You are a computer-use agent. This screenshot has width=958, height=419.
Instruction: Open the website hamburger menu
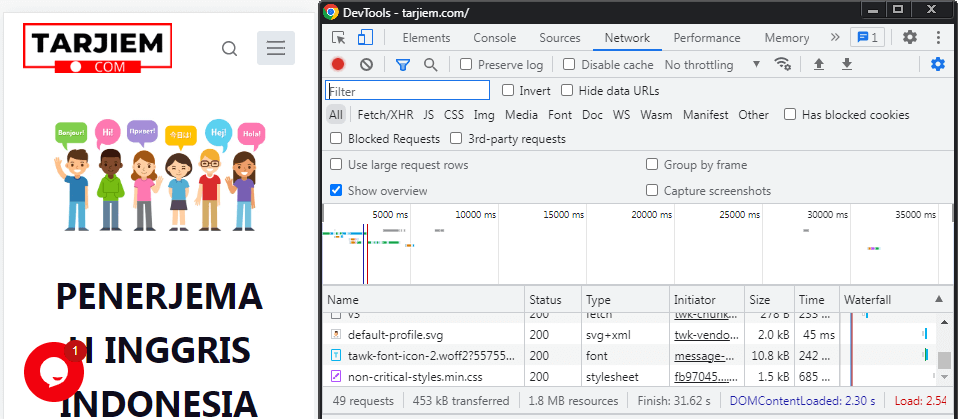[x=276, y=48]
